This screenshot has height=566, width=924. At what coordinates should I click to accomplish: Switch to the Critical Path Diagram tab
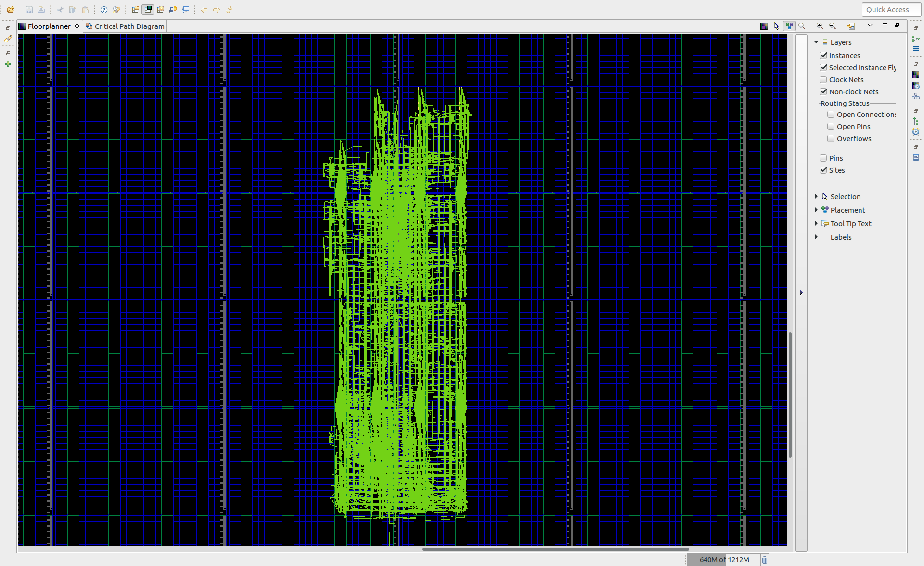[x=129, y=26]
